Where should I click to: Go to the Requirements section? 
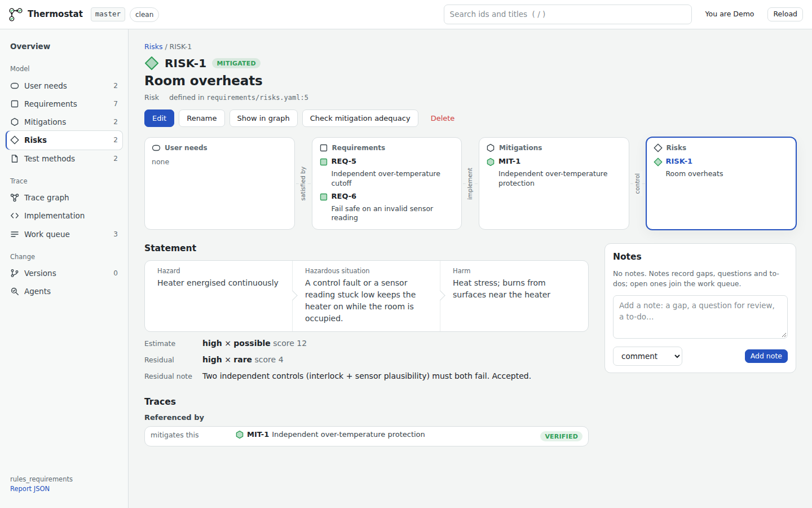click(64, 104)
